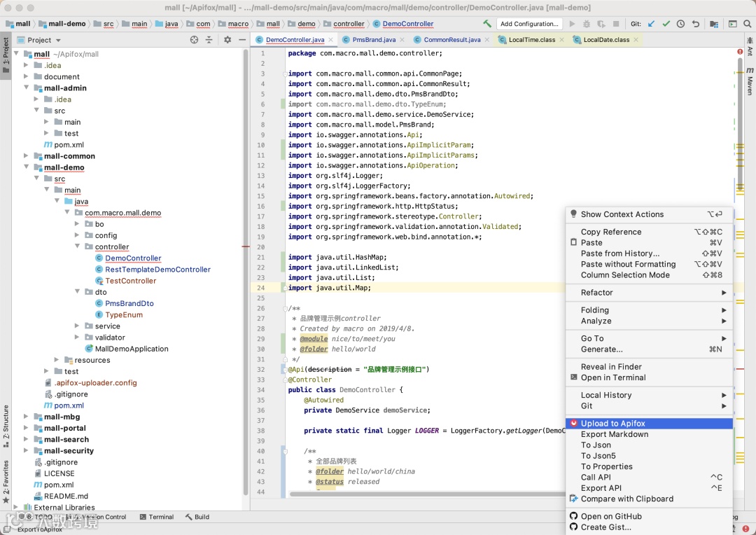Click the Git Update Project arrow icon
This screenshot has width=756, height=535.
coord(652,24)
